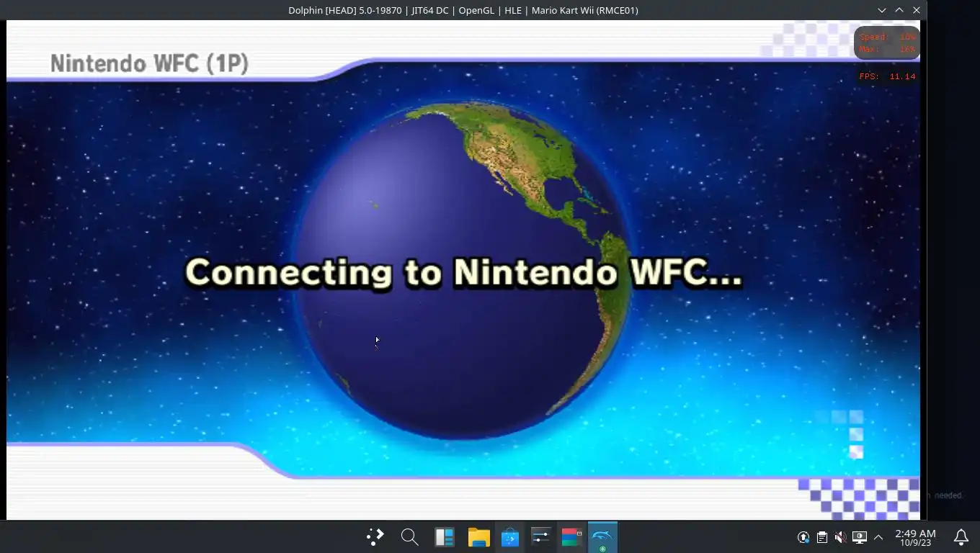This screenshot has height=553, width=980.
Task: Click the 'Nintendo WFC (1P)' heading
Action: pos(149,63)
